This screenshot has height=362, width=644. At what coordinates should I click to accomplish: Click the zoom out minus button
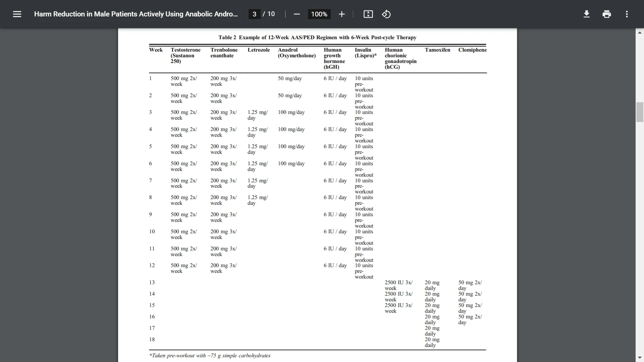(x=297, y=14)
